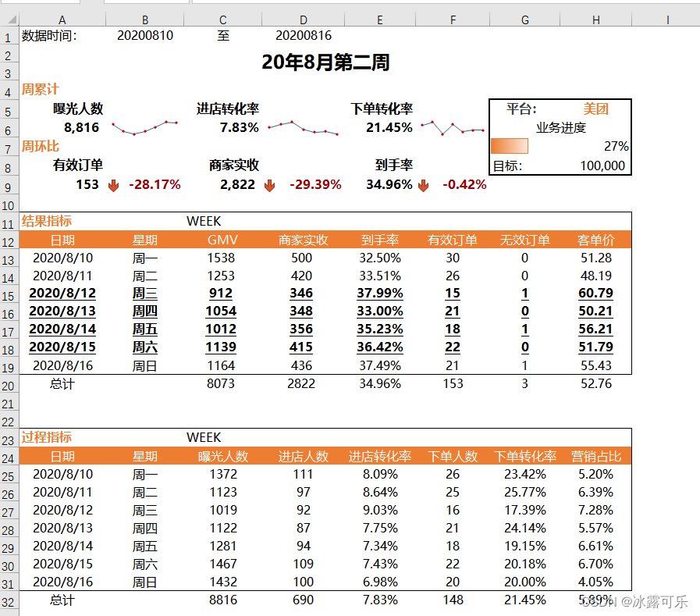Click the down arrow icon beside 34.96%
The image size is (700, 616).
pos(424,185)
